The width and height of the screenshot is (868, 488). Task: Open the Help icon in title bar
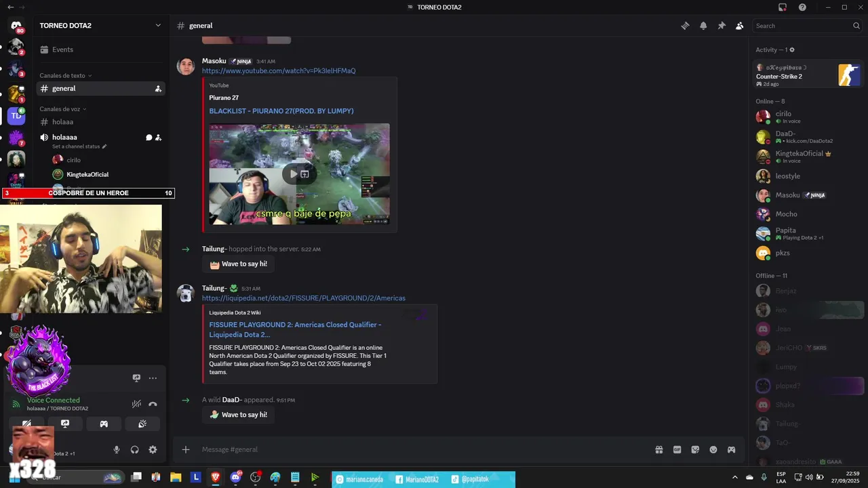(802, 7)
